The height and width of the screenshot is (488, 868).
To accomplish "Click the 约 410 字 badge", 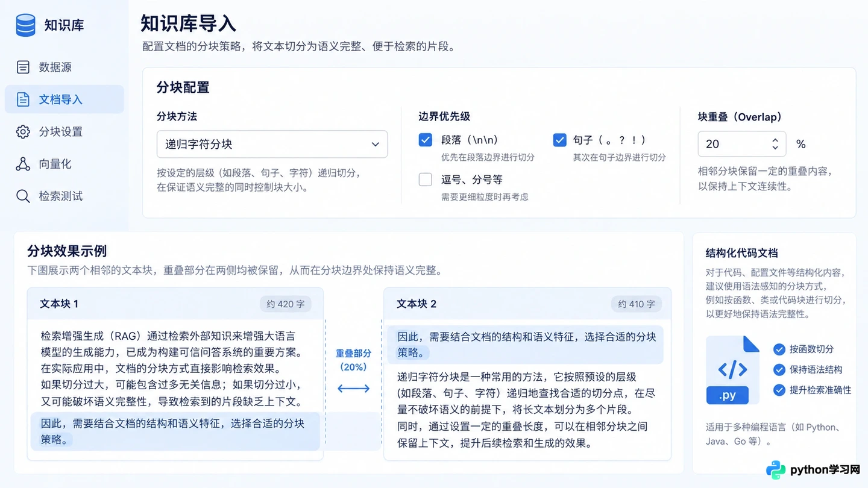I will (x=637, y=304).
